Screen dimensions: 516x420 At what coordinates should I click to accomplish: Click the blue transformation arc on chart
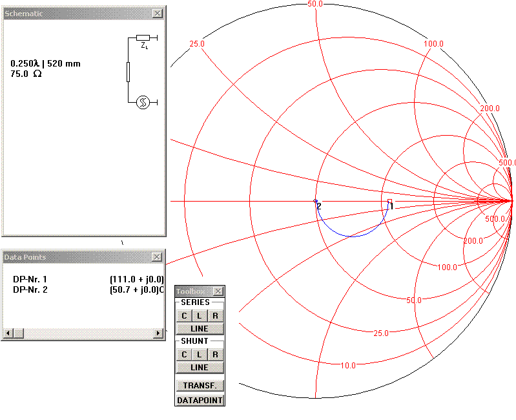coord(352,236)
